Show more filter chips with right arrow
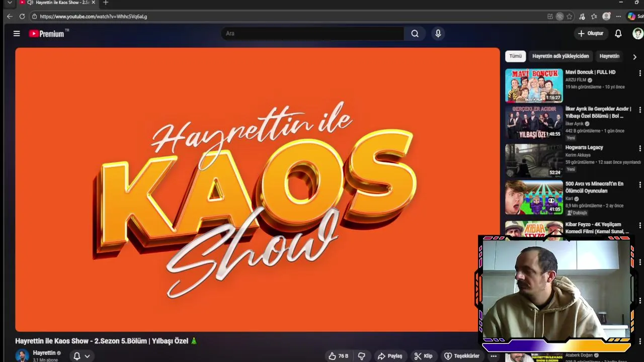Image resolution: width=644 pixels, height=362 pixels. coord(634,57)
